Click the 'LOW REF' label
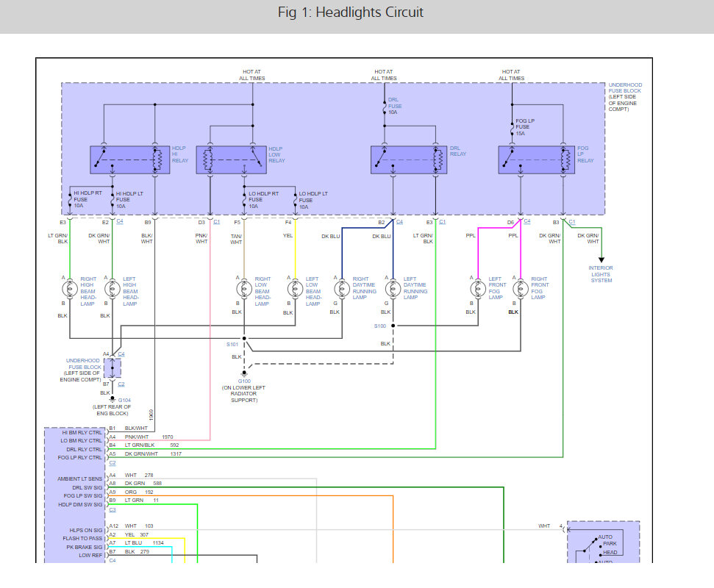This screenshot has height=588, width=714. coord(90,555)
